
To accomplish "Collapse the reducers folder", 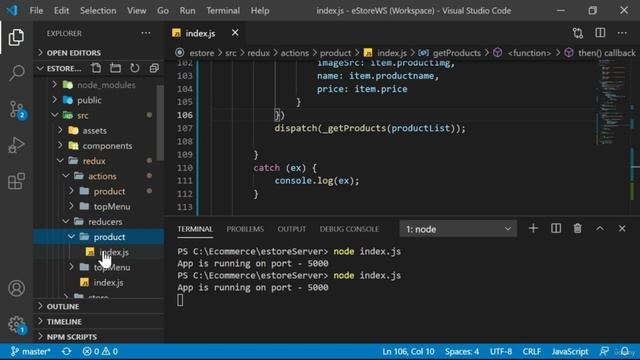I will coord(105,222).
